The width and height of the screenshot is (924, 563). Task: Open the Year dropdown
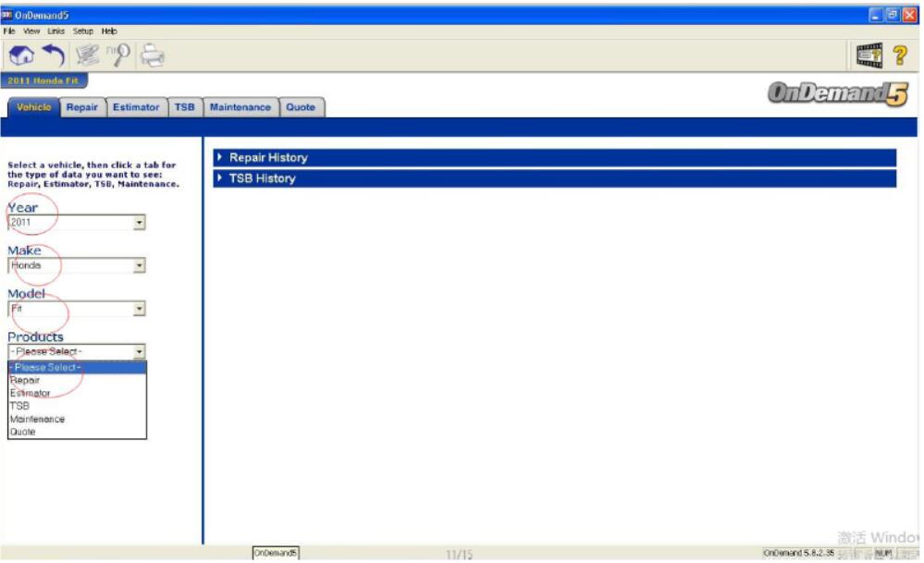(x=139, y=223)
